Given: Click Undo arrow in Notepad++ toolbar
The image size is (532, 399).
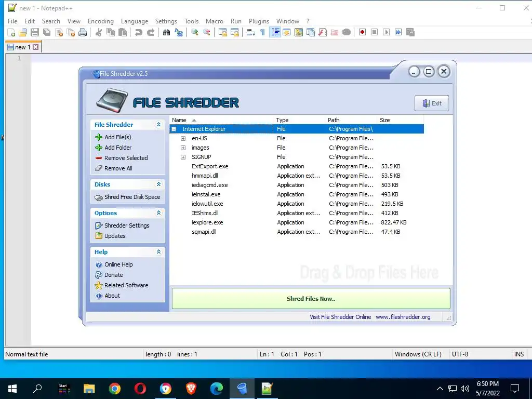Looking at the screenshot, I should 138,32.
